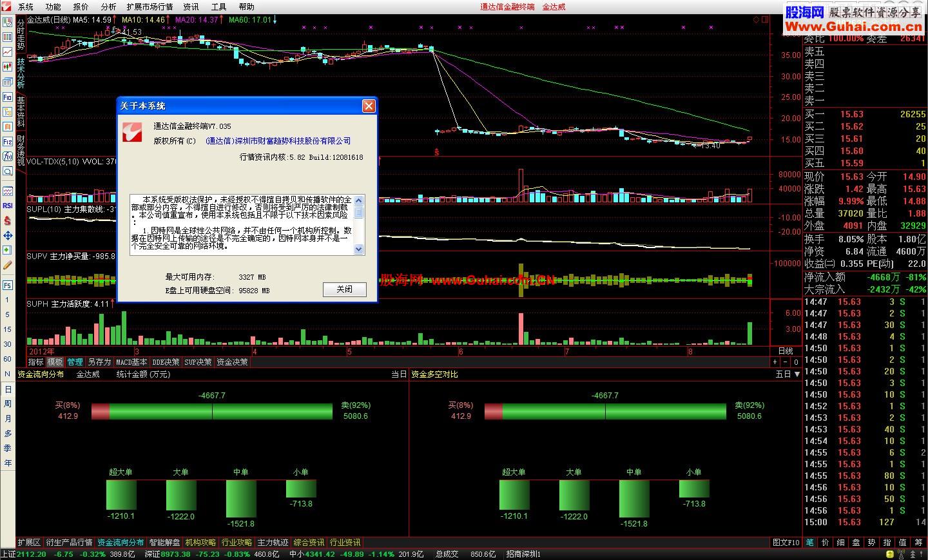Select the 筹 tab in the tick panel
Viewport: 928px width, 560px height.
tap(918, 543)
